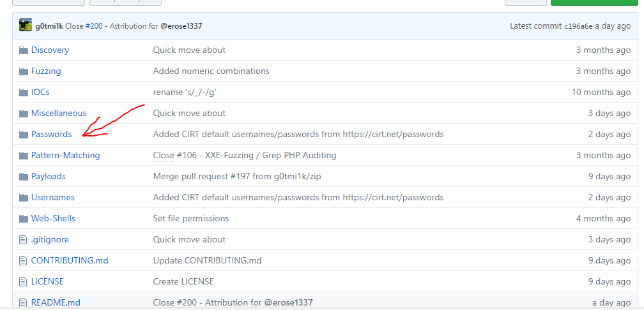Open the Usernames folder

point(52,198)
